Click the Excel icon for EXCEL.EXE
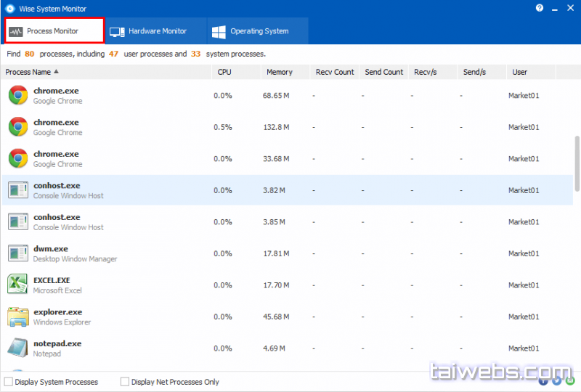Viewport: 581px width, 392px height. 18,285
